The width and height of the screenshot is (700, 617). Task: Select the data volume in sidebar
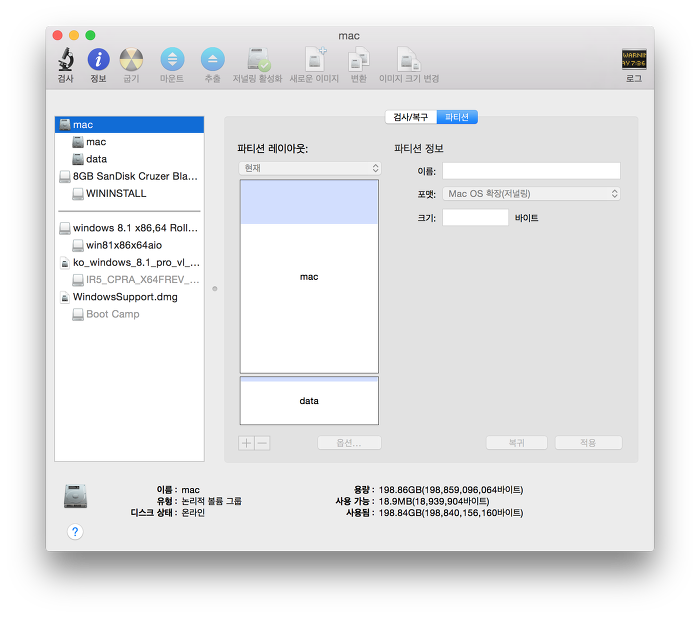click(129, 159)
